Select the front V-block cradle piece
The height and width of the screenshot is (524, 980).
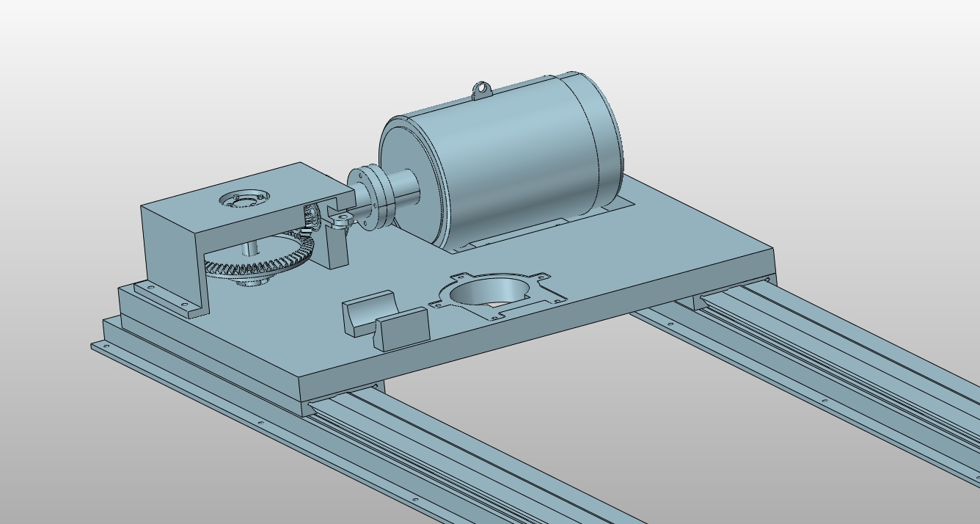point(401,328)
